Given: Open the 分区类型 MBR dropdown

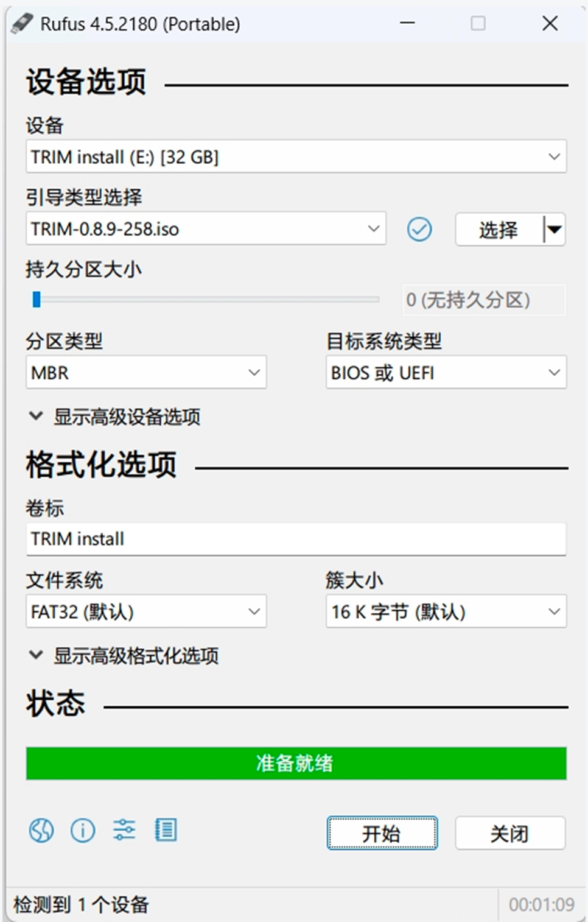Looking at the screenshot, I should coord(146,373).
